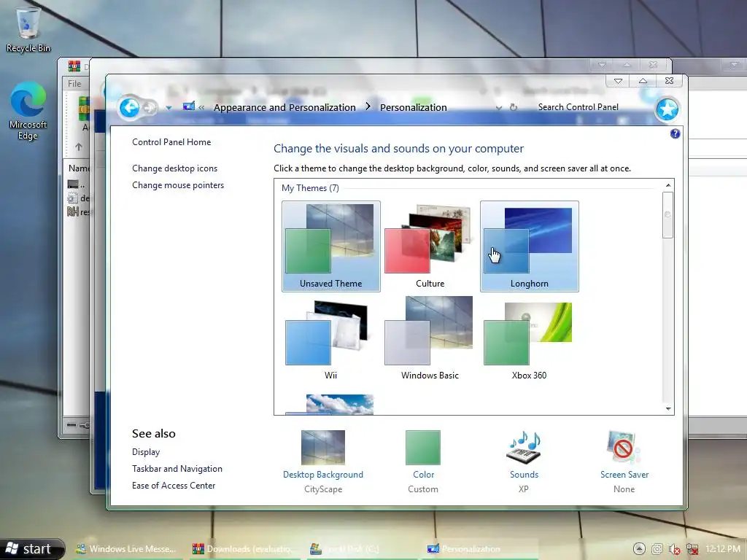747x560 pixels.
Task: Open the green Color swatch
Action: tap(423, 447)
